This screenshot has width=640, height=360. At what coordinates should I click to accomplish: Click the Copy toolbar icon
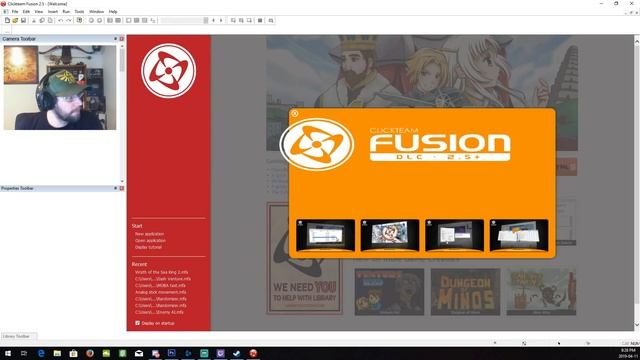(42, 20)
